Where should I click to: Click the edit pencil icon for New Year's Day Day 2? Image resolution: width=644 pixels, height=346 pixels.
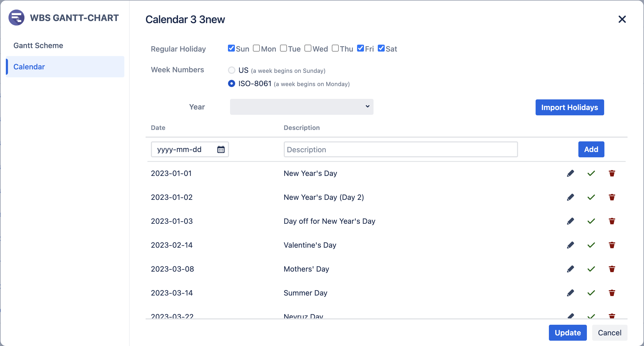[x=570, y=197]
